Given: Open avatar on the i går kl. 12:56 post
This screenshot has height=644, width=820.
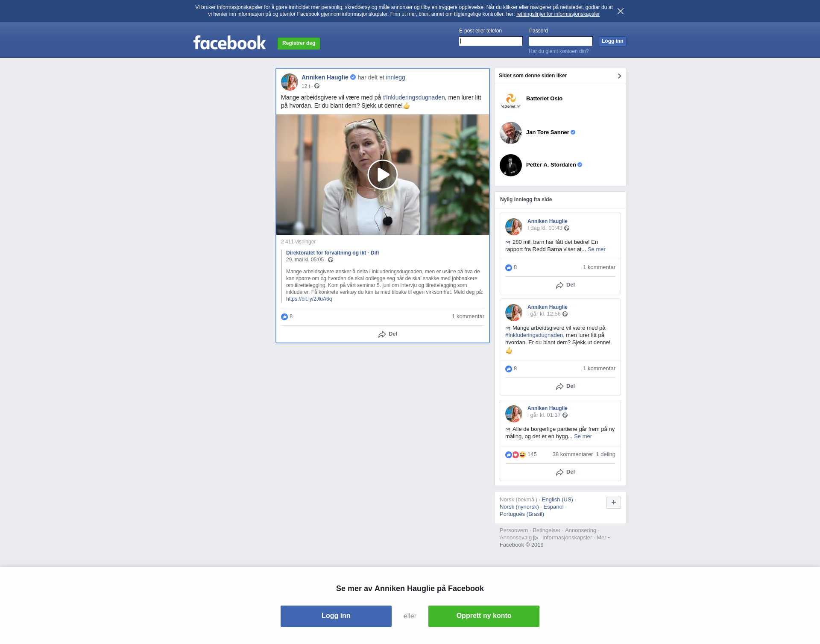Looking at the screenshot, I should tap(514, 313).
